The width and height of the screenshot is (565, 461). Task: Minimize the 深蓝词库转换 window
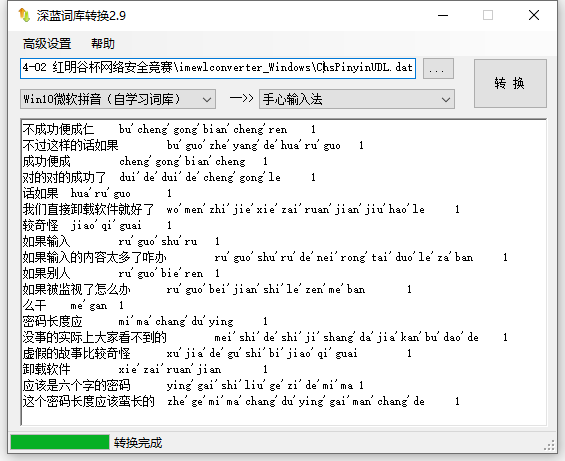443,15
